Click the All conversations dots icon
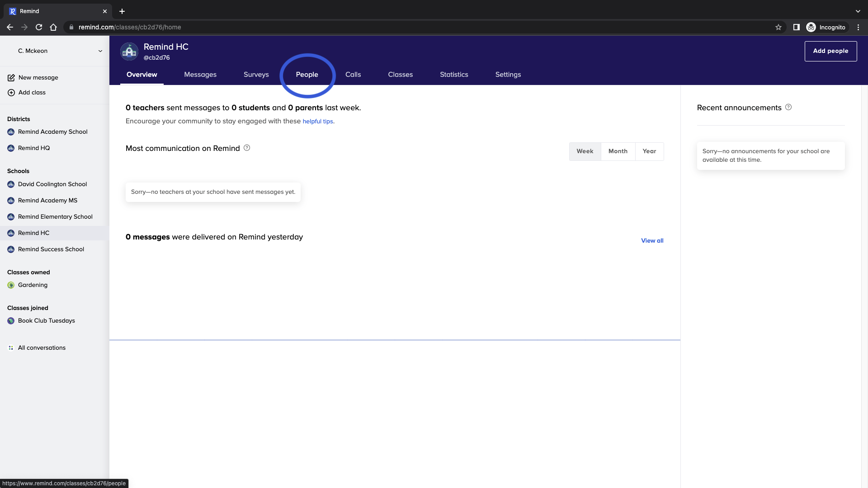Viewport: 868px width, 488px height. (11, 348)
